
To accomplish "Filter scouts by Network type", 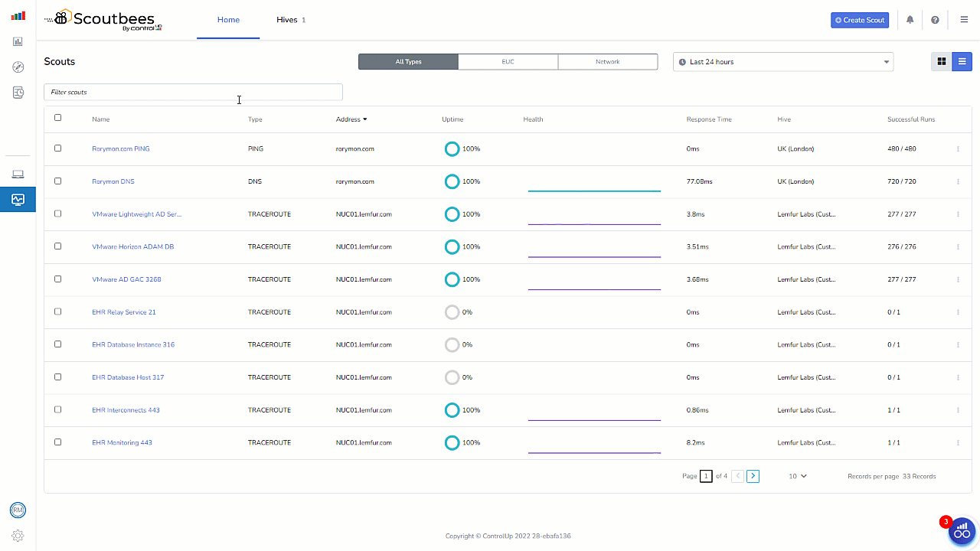I will coord(607,62).
